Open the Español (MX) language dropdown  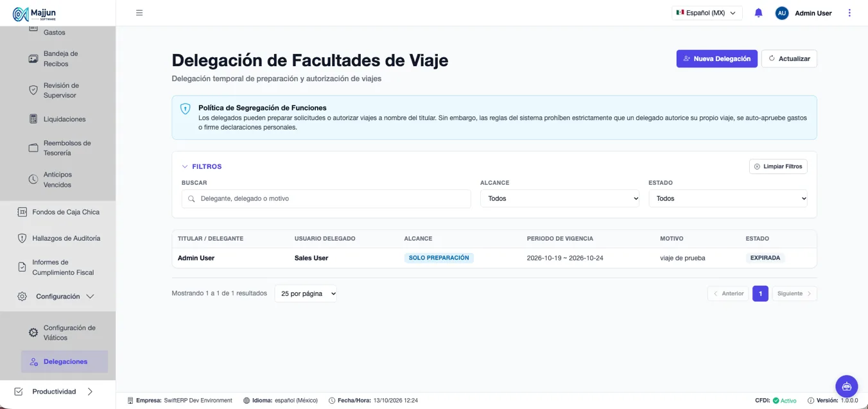(707, 13)
